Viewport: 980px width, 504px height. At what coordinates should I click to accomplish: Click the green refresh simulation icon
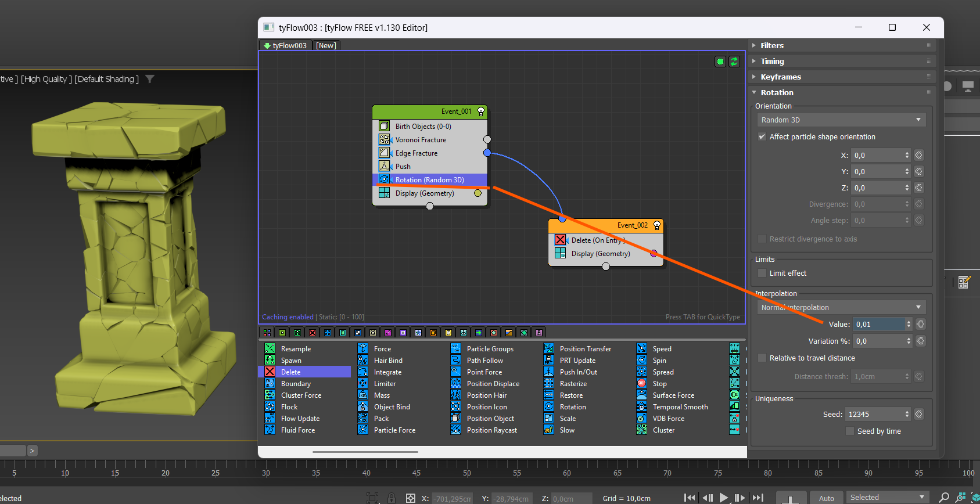[x=734, y=62]
